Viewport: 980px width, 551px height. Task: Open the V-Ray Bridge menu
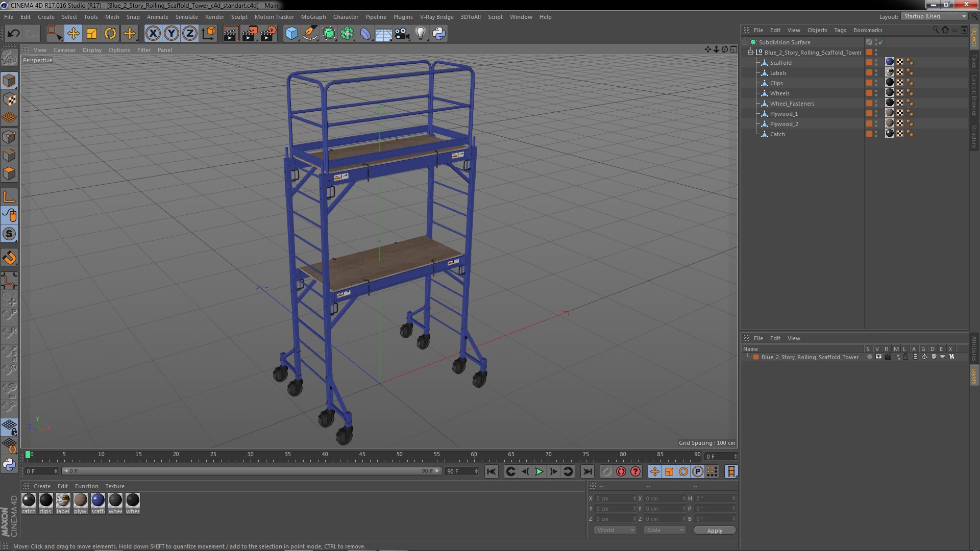point(436,17)
